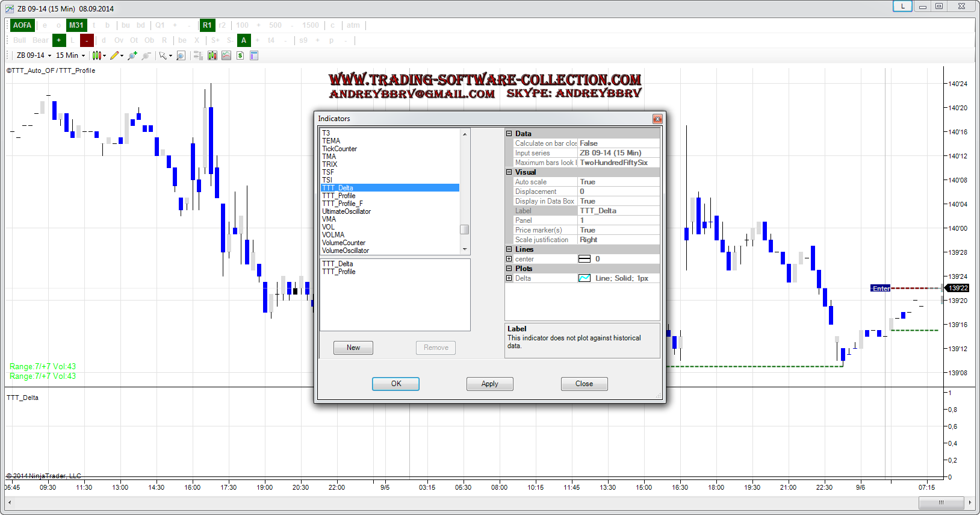Open the 15 Min interval dropdown
Viewport: 980px width, 515px height.
[x=70, y=55]
